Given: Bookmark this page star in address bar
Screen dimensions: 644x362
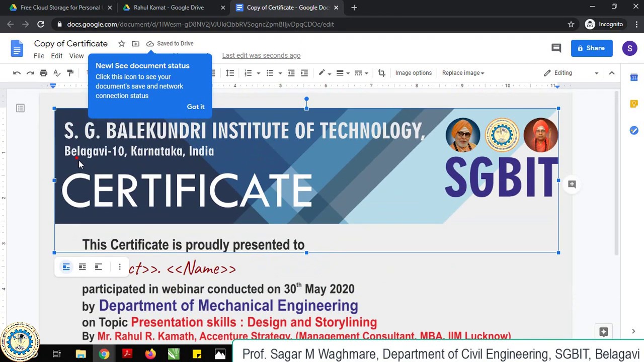Looking at the screenshot, I should pos(571,24).
